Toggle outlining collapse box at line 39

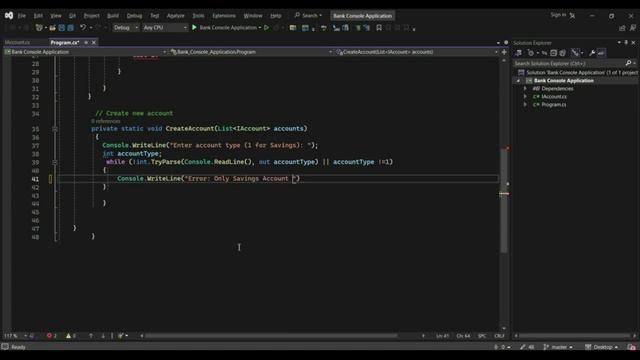(x=55, y=162)
